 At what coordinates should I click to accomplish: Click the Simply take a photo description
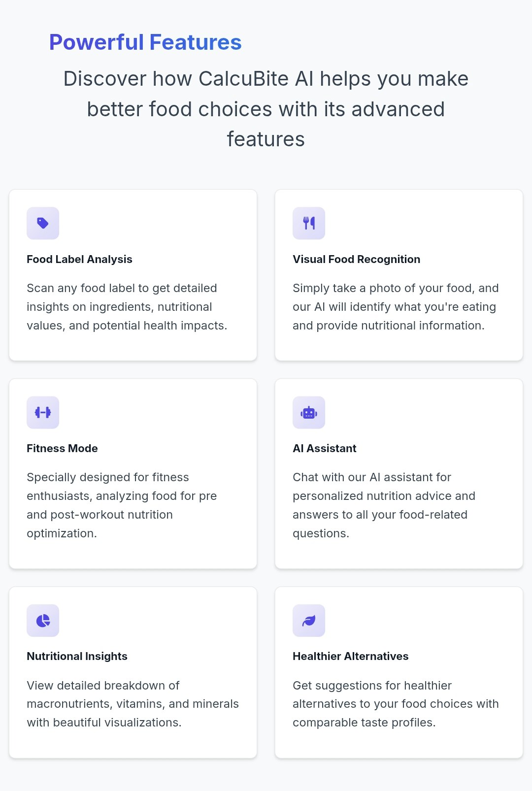coord(396,307)
